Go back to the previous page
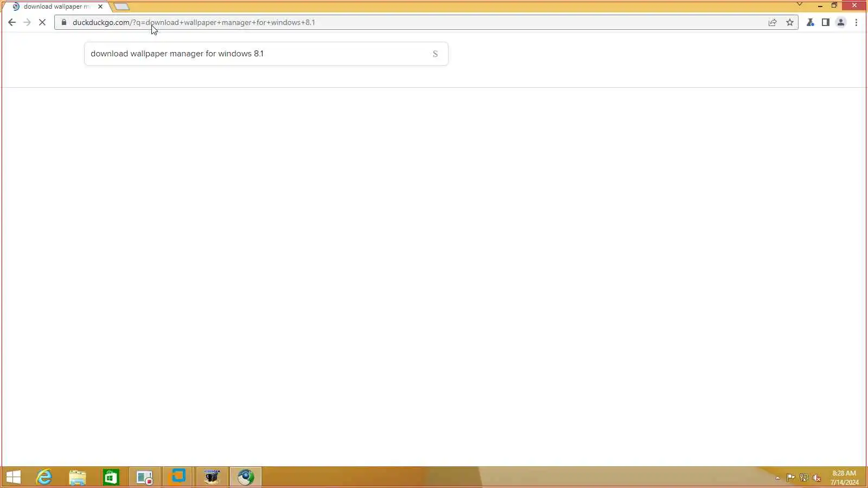This screenshot has width=868, height=488. 12,22
